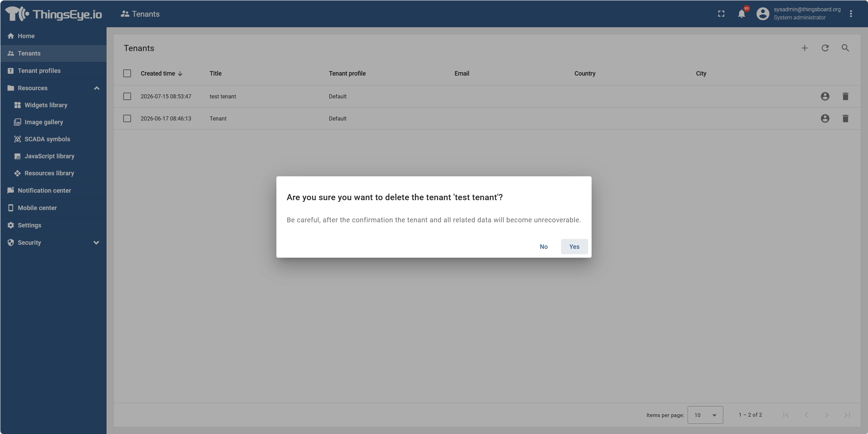Click the add tenant plus icon
The height and width of the screenshot is (434, 868).
[805, 48]
